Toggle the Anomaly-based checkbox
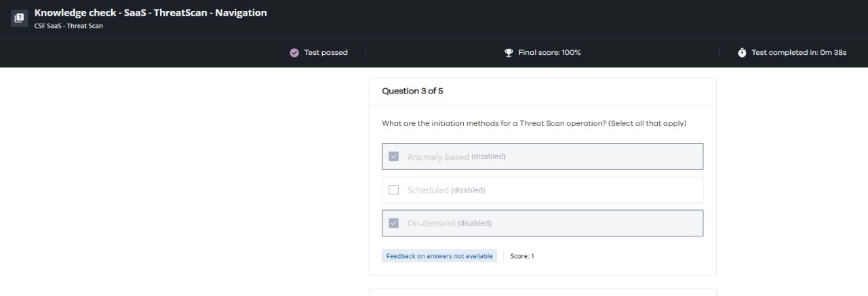Viewport: 868px width, 296px height. 393,156
